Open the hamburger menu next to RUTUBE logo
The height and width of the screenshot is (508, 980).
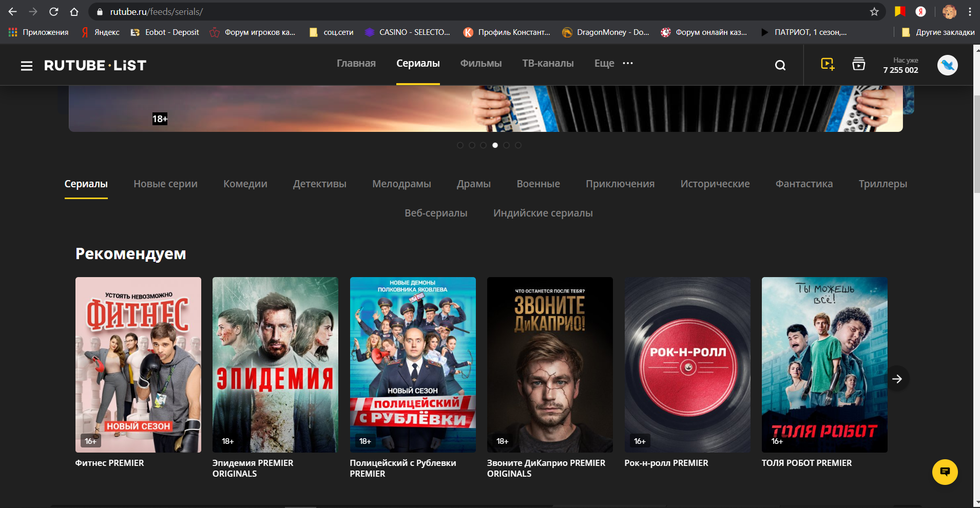[x=27, y=66]
